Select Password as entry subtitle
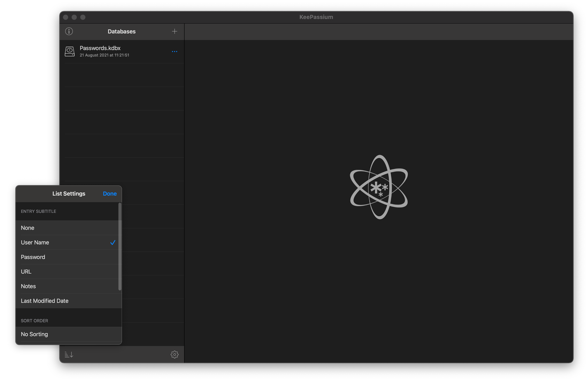 [33, 257]
